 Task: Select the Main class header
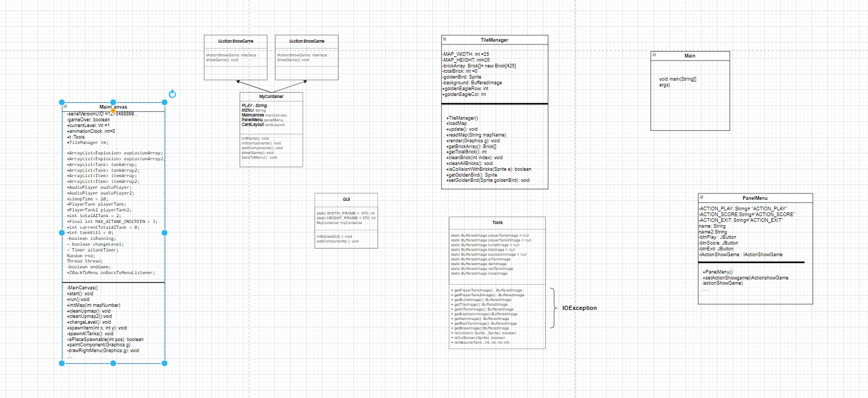click(690, 56)
